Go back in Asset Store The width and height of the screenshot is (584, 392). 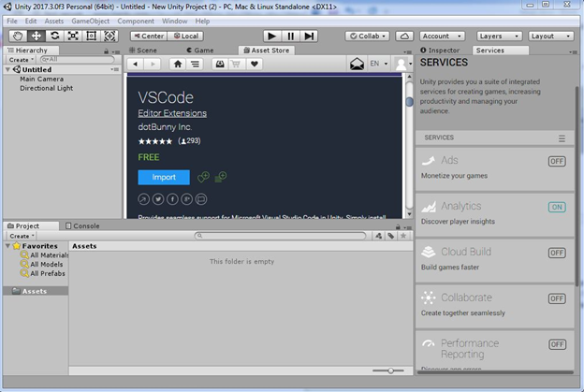pos(136,64)
